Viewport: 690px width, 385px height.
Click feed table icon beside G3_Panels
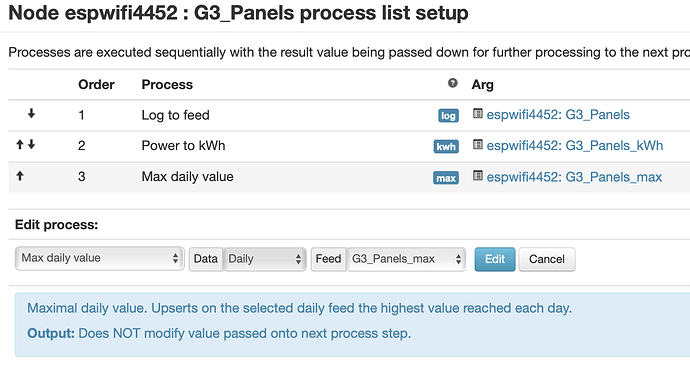coord(477,114)
